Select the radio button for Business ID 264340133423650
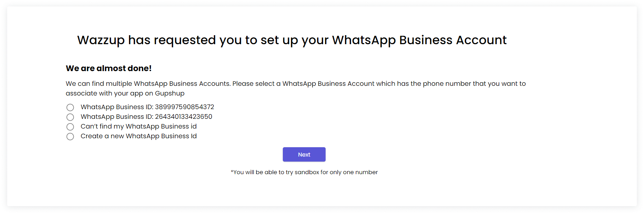 [70, 117]
